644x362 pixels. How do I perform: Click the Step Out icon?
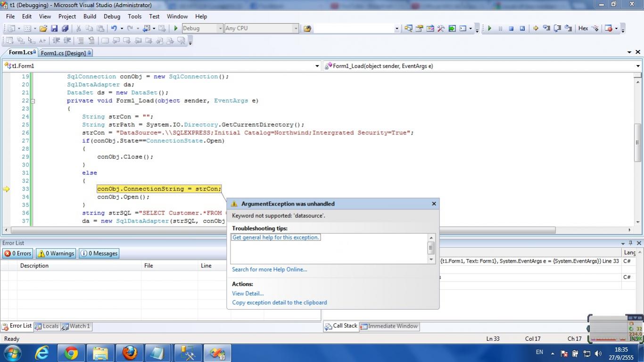tap(569, 28)
